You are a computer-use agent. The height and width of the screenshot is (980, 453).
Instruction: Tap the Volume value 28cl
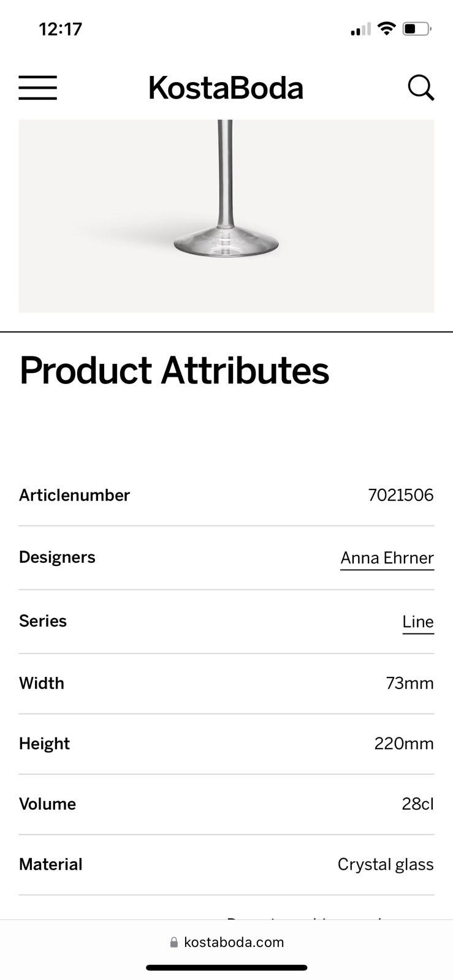417,804
